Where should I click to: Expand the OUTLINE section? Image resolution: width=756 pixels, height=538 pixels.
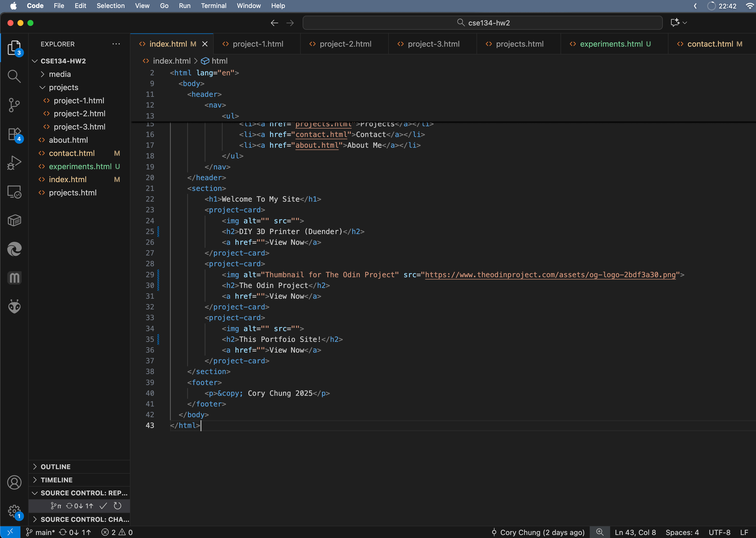tap(56, 466)
